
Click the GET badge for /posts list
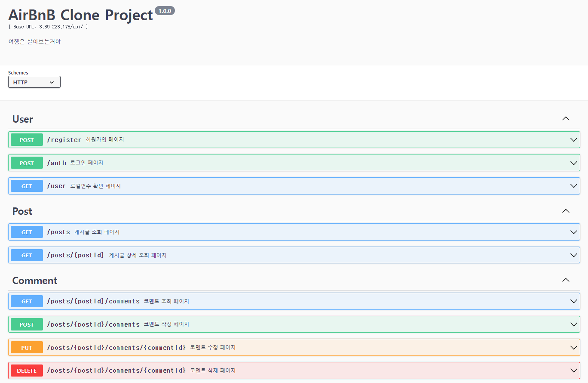coord(27,232)
